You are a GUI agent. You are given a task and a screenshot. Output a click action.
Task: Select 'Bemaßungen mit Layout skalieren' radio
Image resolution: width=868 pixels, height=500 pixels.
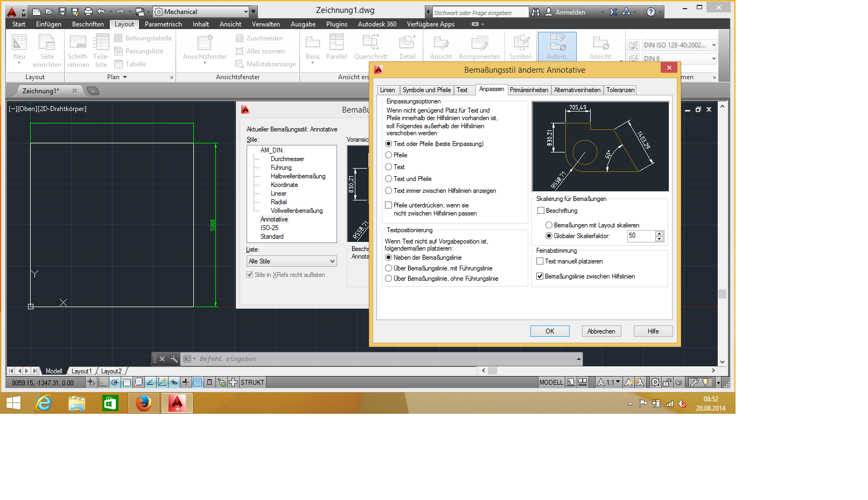pos(549,225)
